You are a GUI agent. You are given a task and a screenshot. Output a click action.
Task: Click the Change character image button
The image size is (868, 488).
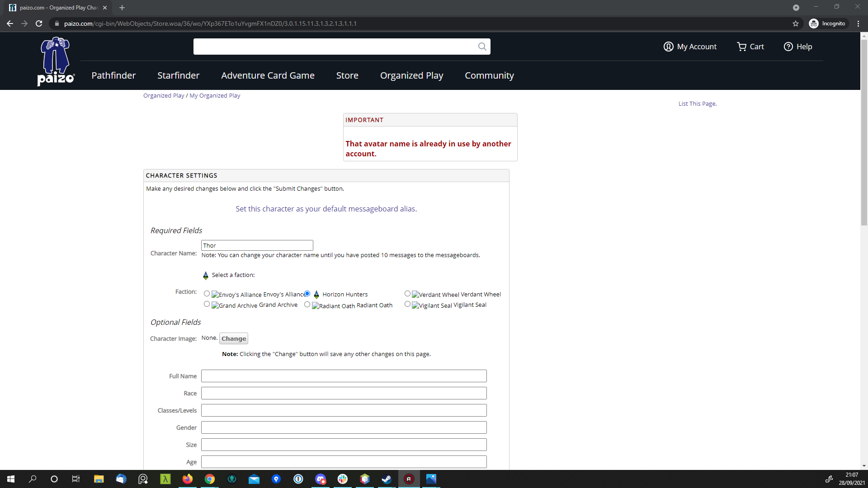tap(234, 338)
